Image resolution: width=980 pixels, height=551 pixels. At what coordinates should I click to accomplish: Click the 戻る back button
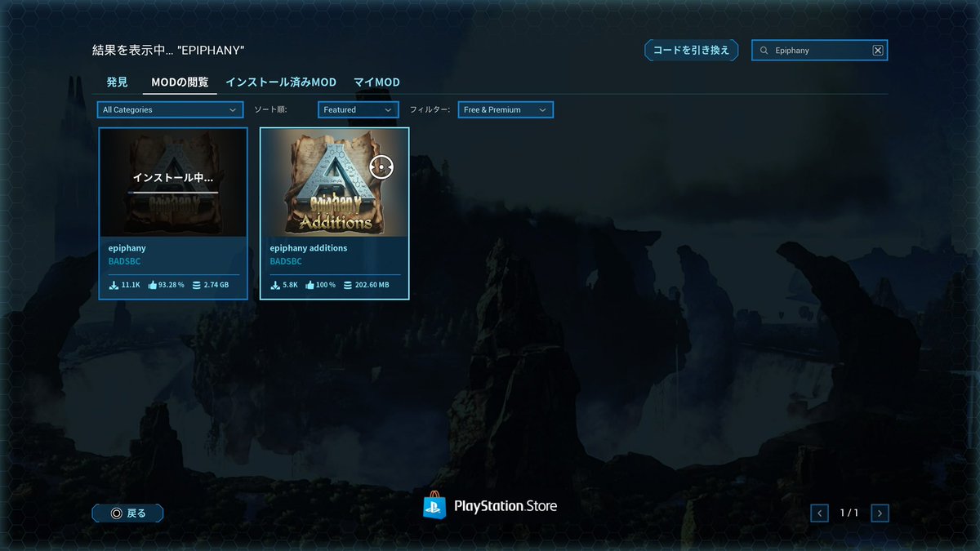click(x=127, y=513)
